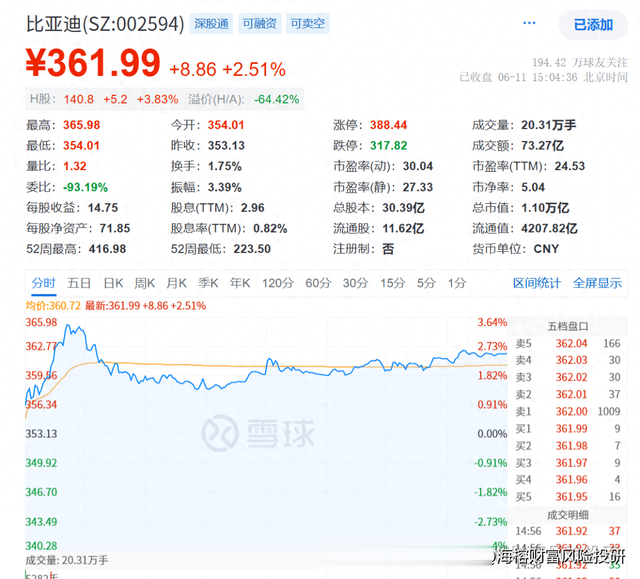Click the 买2 order row at 361.98
The width and height of the screenshot is (640, 579).
point(567,446)
